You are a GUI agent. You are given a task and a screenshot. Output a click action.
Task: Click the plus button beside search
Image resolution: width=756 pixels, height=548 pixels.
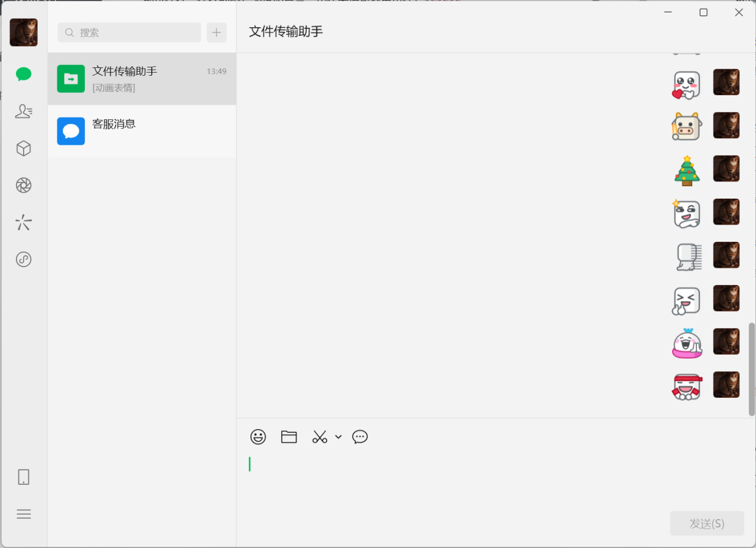217,33
